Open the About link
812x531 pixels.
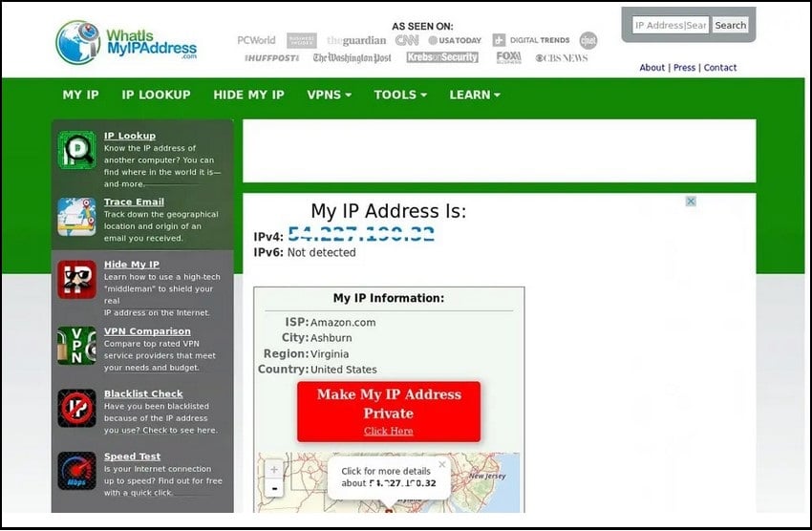pos(652,67)
